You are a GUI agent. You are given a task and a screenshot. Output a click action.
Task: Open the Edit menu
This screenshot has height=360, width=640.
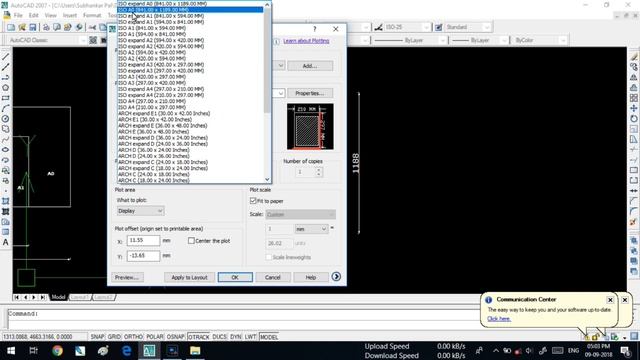(x=33, y=15)
